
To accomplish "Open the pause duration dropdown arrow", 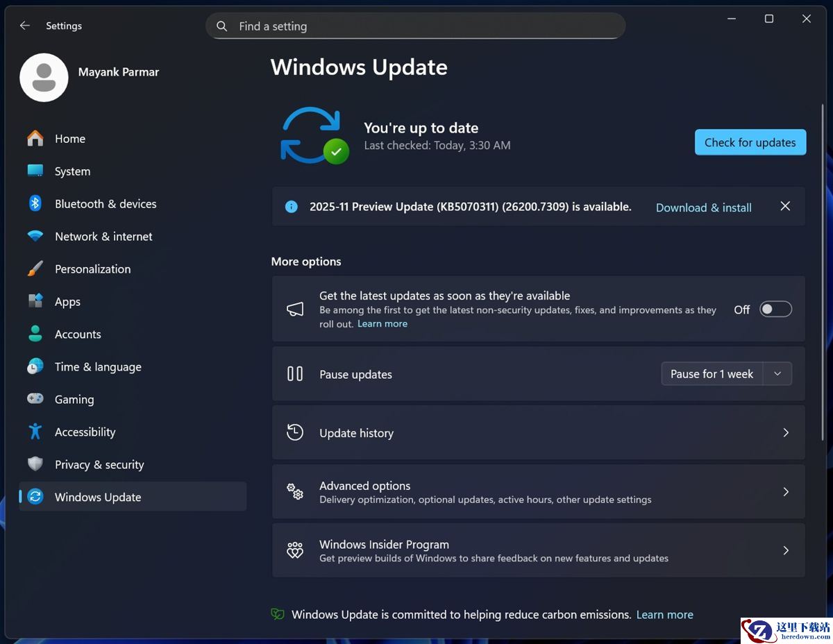I will tap(777, 374).
